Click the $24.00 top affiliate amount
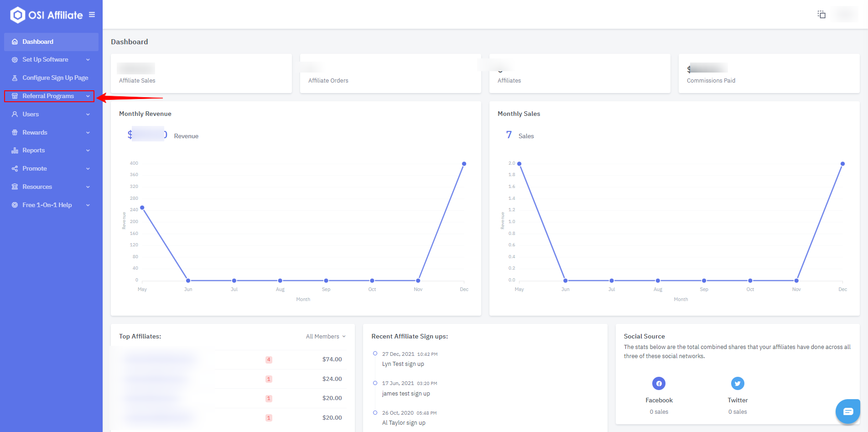The height and width of the screenshot is (432, 868). [x=332, y=379]
